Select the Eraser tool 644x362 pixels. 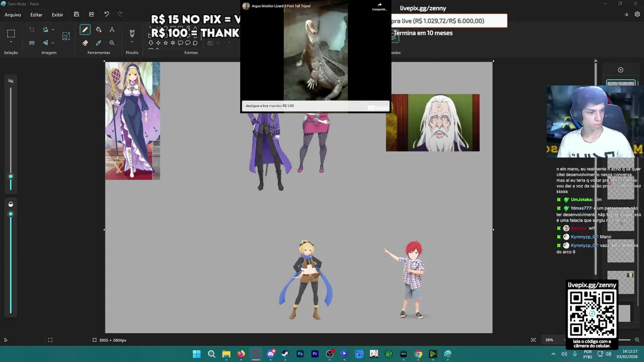(85, 43)
